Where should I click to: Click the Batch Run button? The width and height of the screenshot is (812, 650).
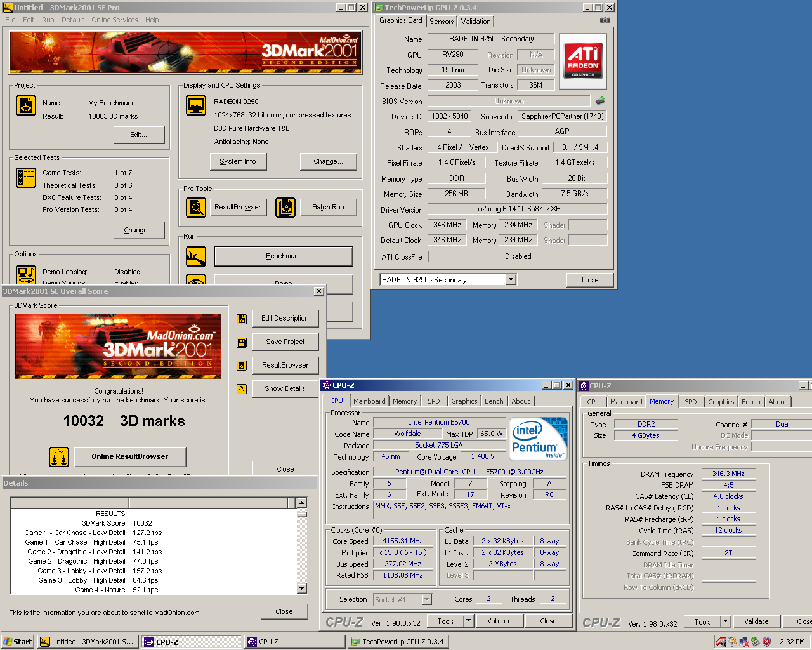pos(328,208)
